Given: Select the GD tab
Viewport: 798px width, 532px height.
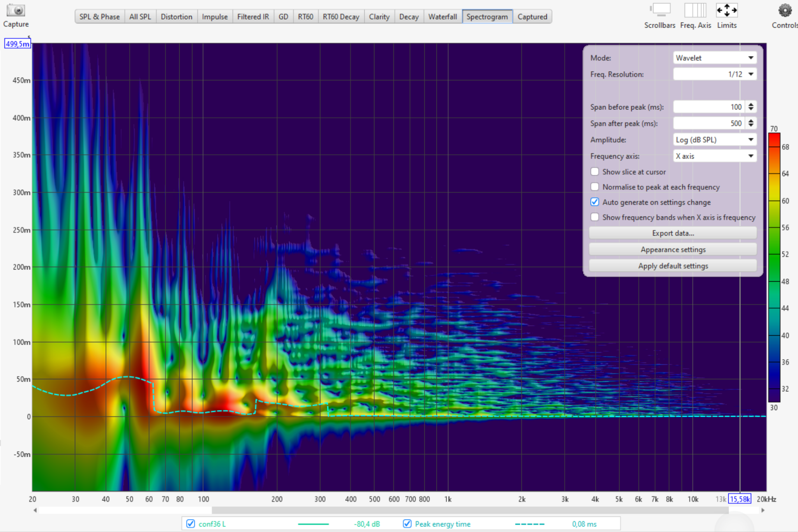Looking at the screenshot, I should pos(284,17).
